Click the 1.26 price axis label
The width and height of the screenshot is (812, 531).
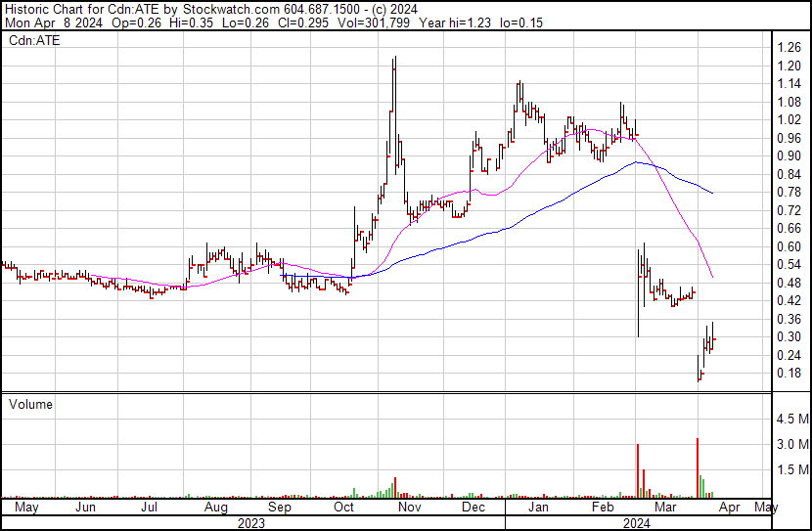tap(789, 47)
